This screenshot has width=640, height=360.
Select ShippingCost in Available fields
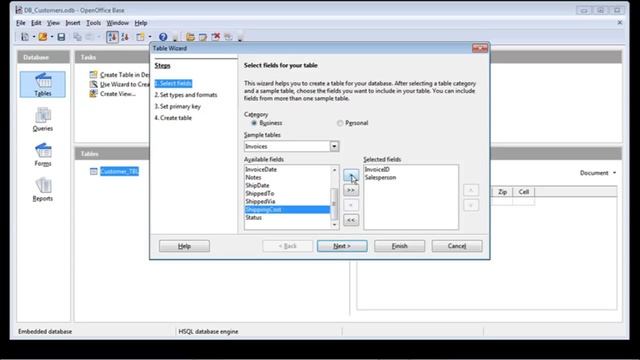click(287, 209)
